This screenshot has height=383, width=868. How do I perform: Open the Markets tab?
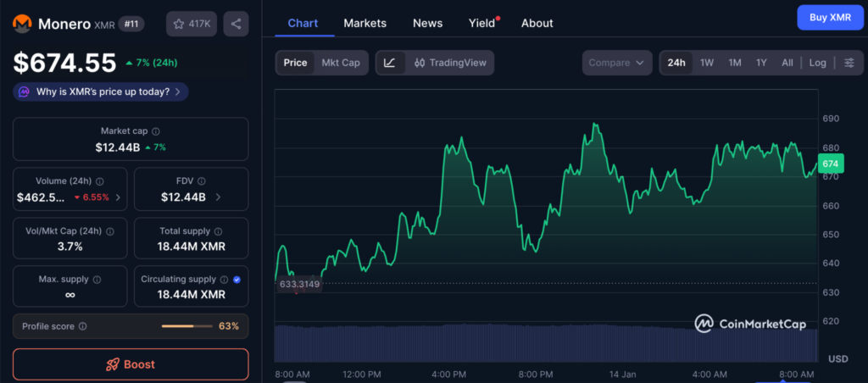(x=364, y=23)
